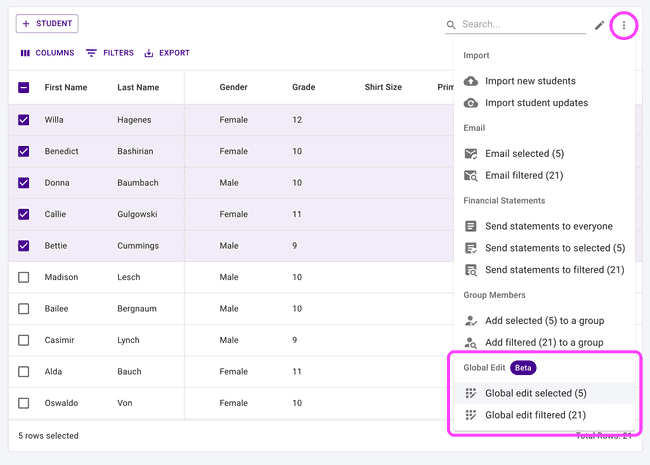Choose Import student updates
Image resolution: width=650 pixels, height=465 pixels.
point(536,103)
